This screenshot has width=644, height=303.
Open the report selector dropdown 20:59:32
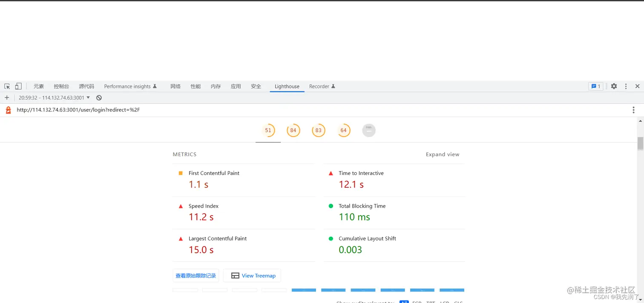[x=54, y=98]
